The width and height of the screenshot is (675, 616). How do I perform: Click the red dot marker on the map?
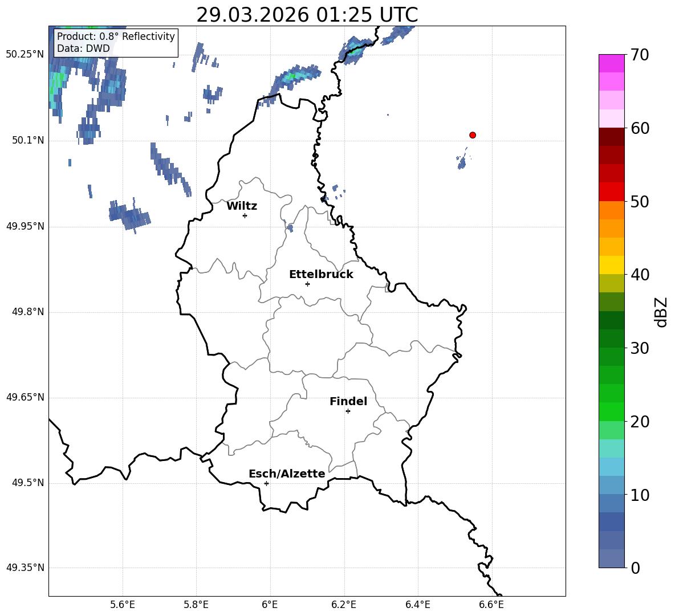coord(473,135)
